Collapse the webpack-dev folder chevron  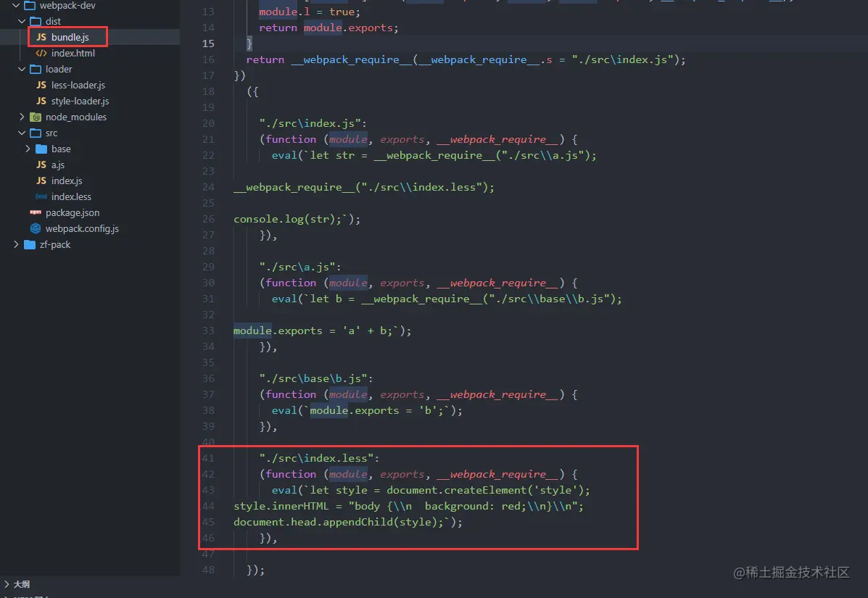[x=15, y=6]
